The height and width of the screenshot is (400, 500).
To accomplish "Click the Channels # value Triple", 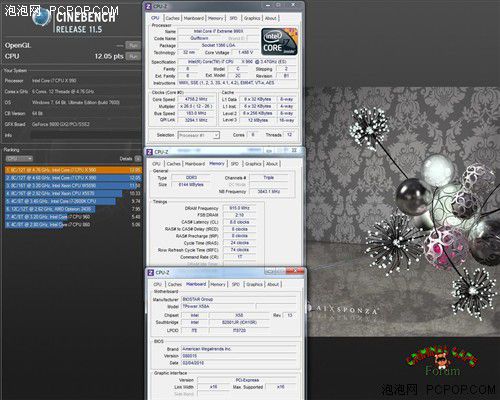I will pos(269,178).
